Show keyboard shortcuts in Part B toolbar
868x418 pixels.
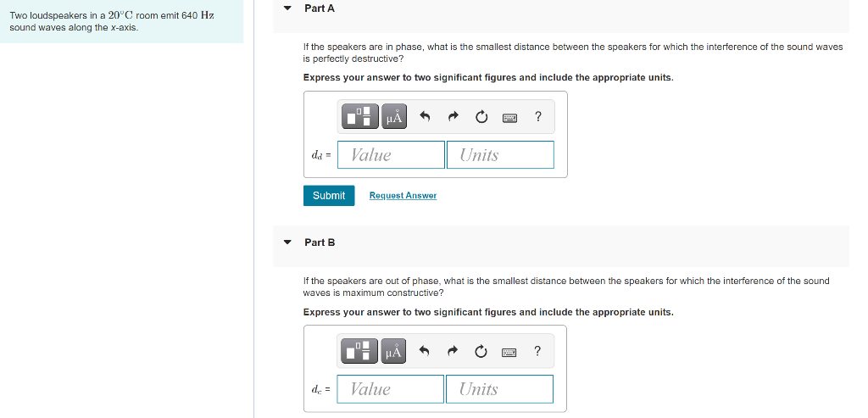509,352
